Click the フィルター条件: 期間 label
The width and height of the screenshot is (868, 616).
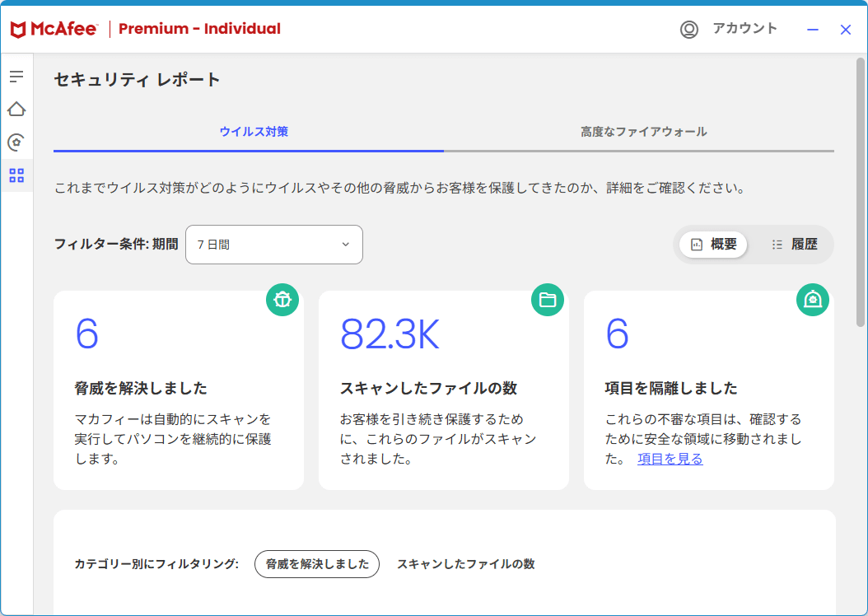click(x=116, y=244)
